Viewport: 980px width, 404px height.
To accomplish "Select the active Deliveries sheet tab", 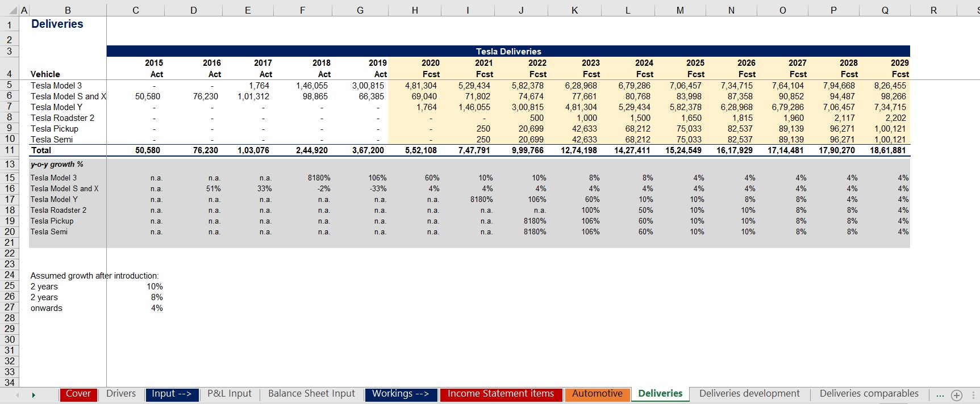I will (660, 394).
